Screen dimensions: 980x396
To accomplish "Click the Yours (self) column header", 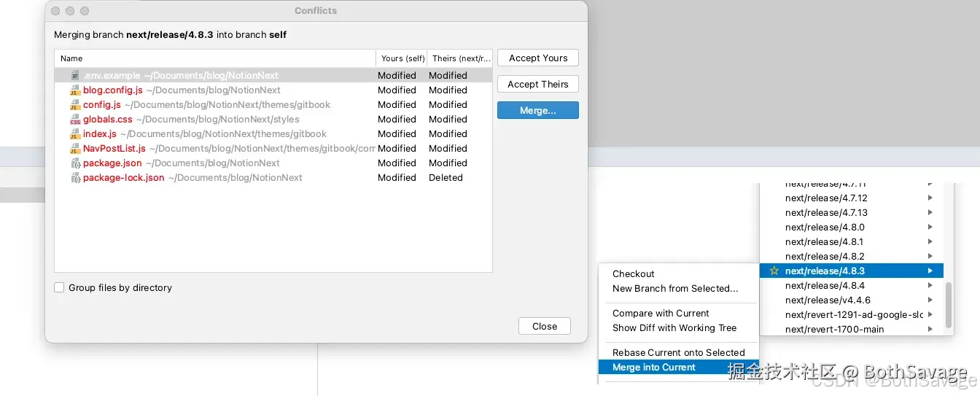I will pos(402,58).
